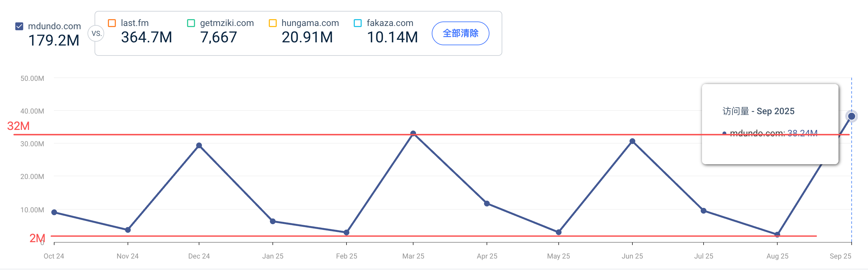868x272 pixels.
Task: Select the Jan 25 data point
Action: (272, 221)
